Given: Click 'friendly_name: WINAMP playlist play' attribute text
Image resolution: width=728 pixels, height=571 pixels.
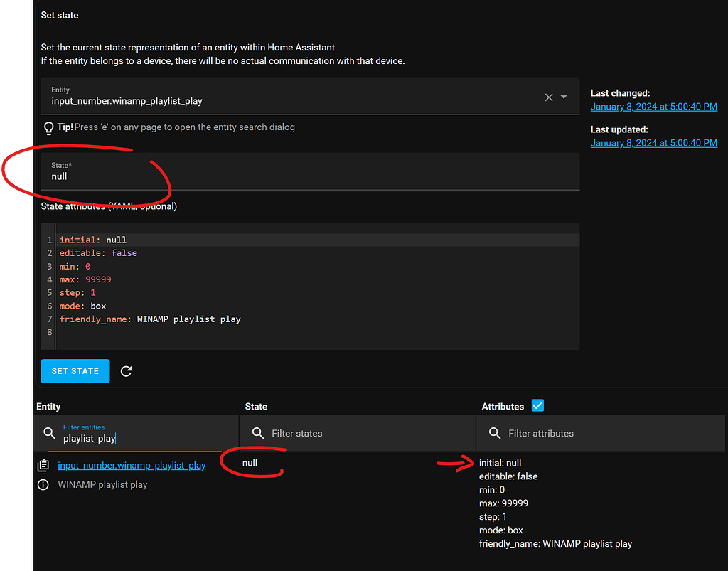Looking at the screenshot, I should (555, 543).
